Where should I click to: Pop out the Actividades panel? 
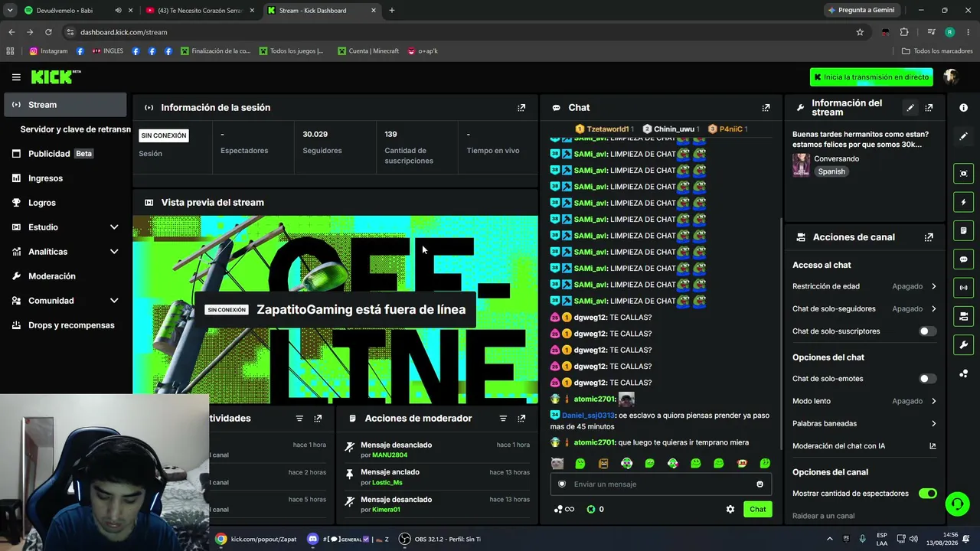point(318,419)
